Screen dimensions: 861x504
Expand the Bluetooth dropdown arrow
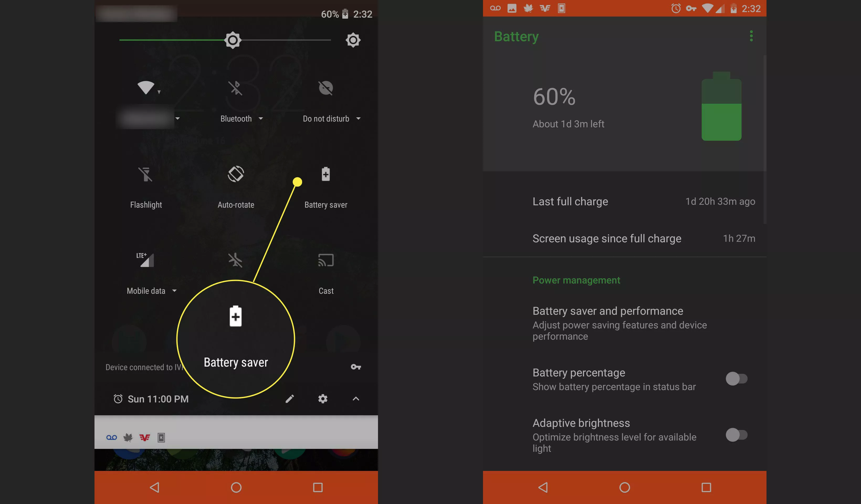261,118
